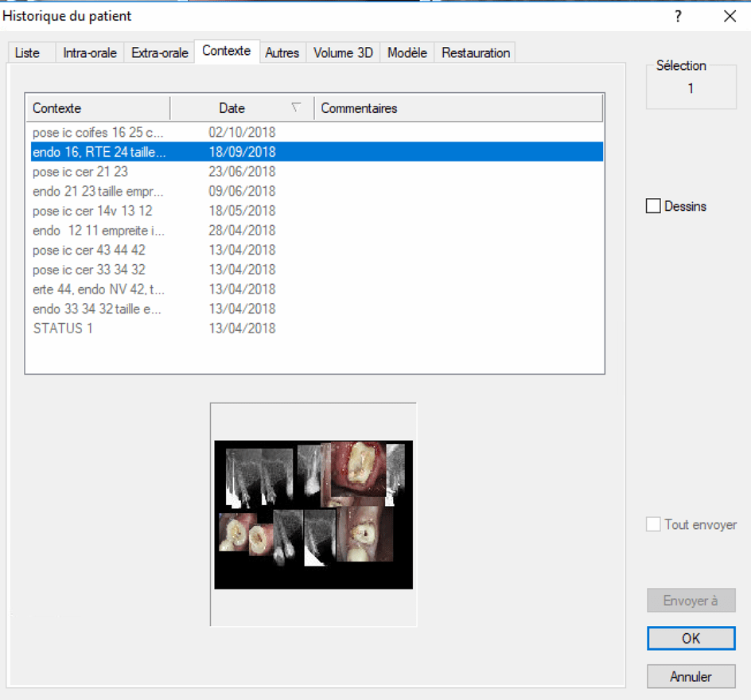Click the dental images preview thumbnail
The width and height of the screenshot is (751, 700).
point(313,514)
